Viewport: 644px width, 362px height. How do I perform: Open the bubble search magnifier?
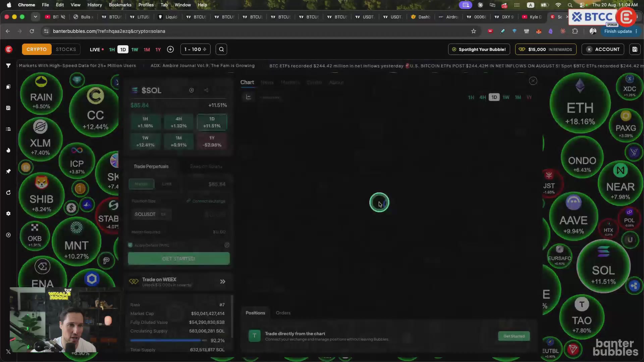221,49
